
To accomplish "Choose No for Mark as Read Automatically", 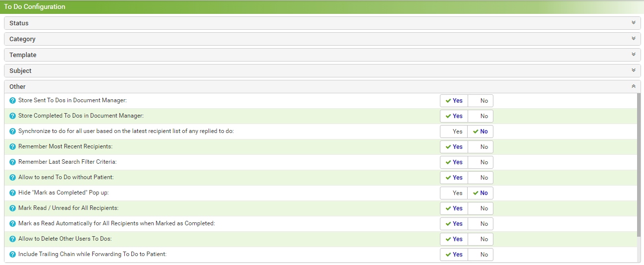I will click(x=481, y=224).
